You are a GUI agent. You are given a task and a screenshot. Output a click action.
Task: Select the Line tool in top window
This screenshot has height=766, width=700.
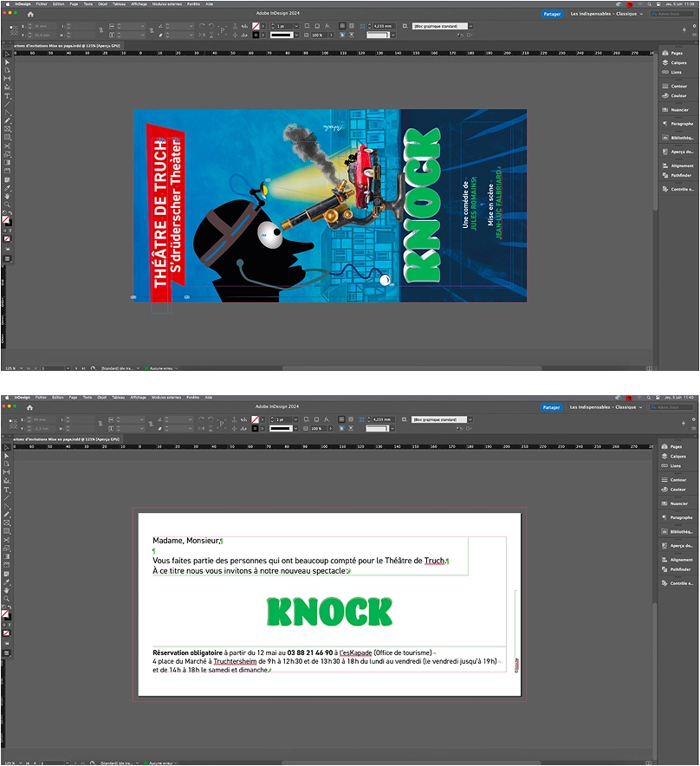point(7,104)
